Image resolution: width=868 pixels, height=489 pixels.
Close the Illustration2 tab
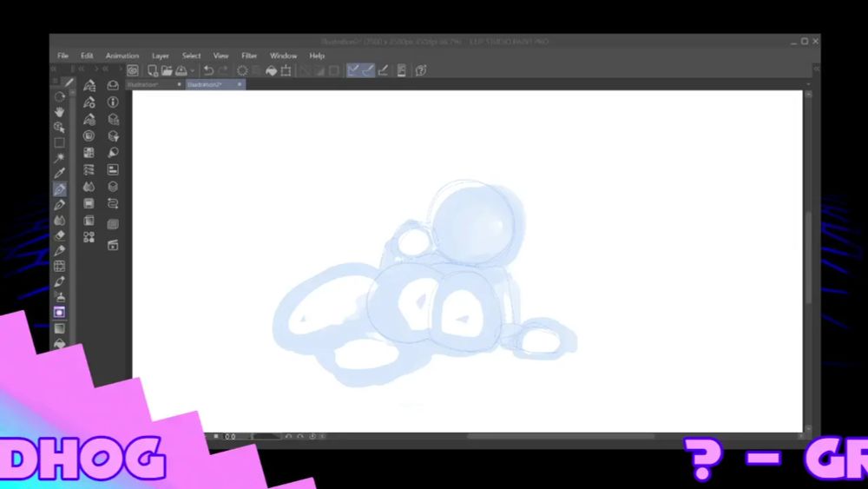coord(240,85)
